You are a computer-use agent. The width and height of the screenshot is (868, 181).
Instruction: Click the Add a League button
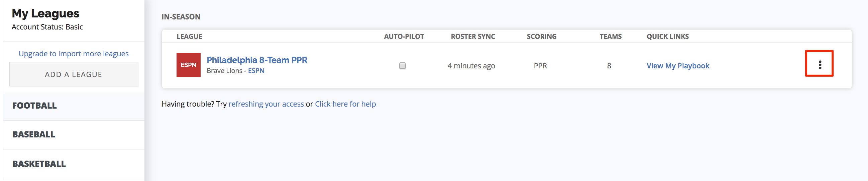point(74,74)
